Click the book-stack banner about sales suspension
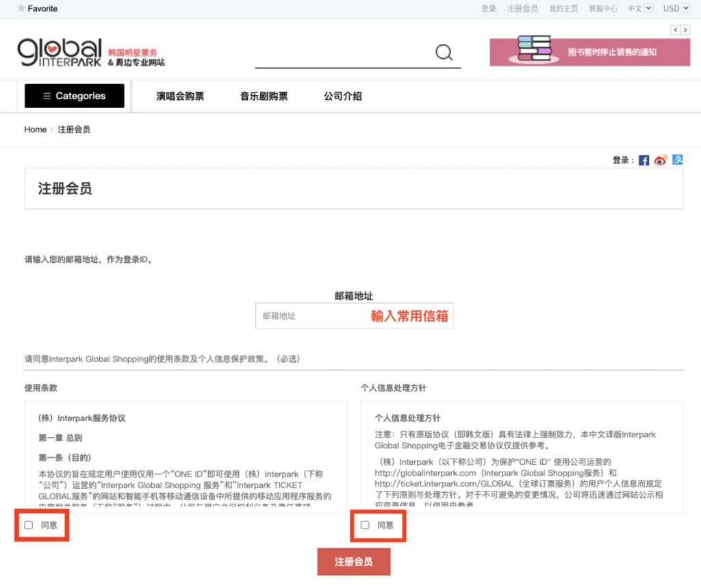The width and height of the screenshot is (701, 588). (589, 51)
